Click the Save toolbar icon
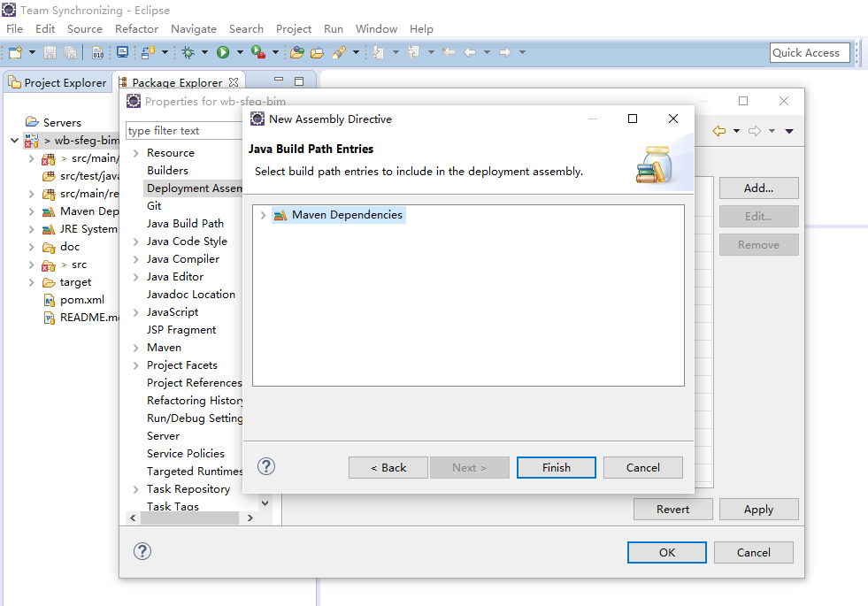 tap(50, 52)
